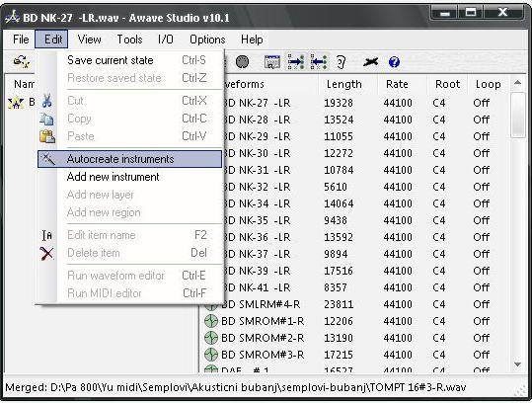Image resolution: width=532 pixels, height=403 pixels.
Task: Click the black airplane toolbar icon
Action: point(370,62)
